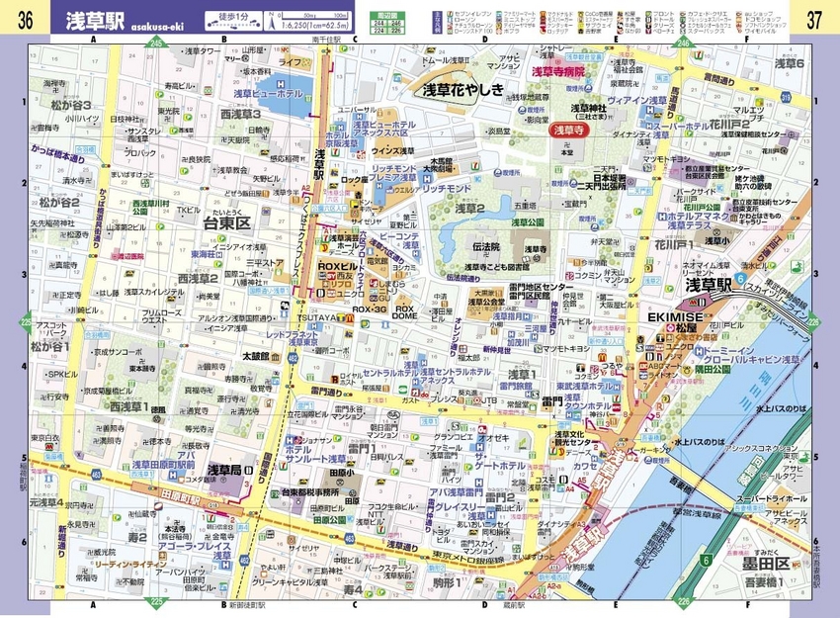Click the 台東都税事務所 label
The width and height of the screenshot is (840, 618).
[x=310, y=491]
